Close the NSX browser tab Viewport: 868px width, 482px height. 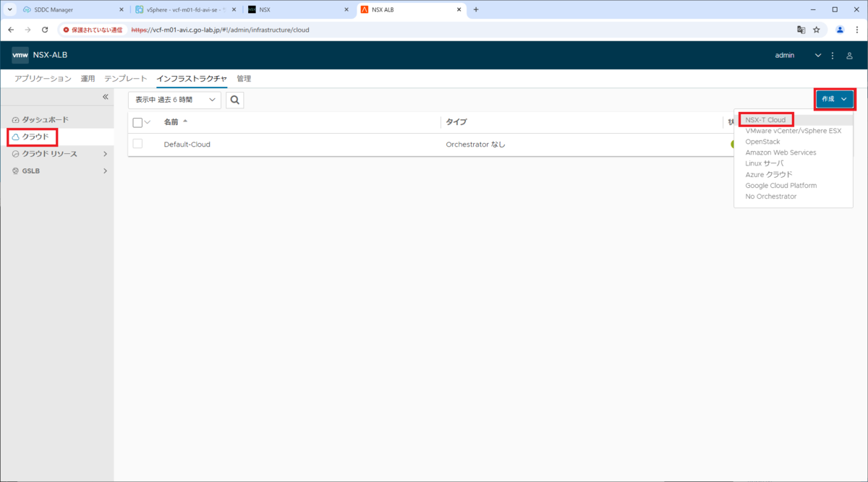(346, 9)
